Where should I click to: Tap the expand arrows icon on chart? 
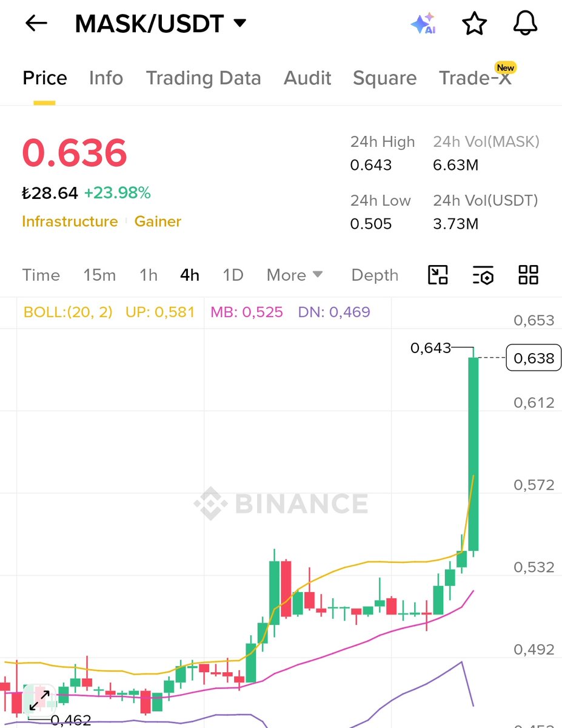coord(39,699)
